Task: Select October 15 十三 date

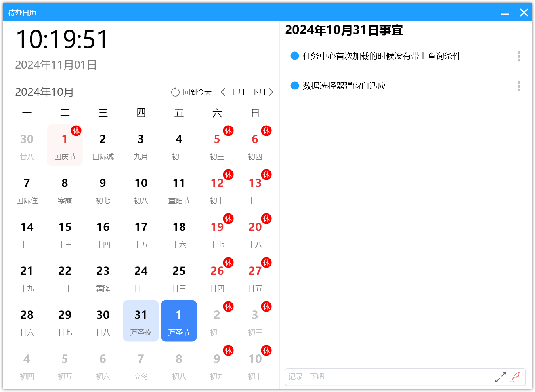Action: tap(65, 233)
